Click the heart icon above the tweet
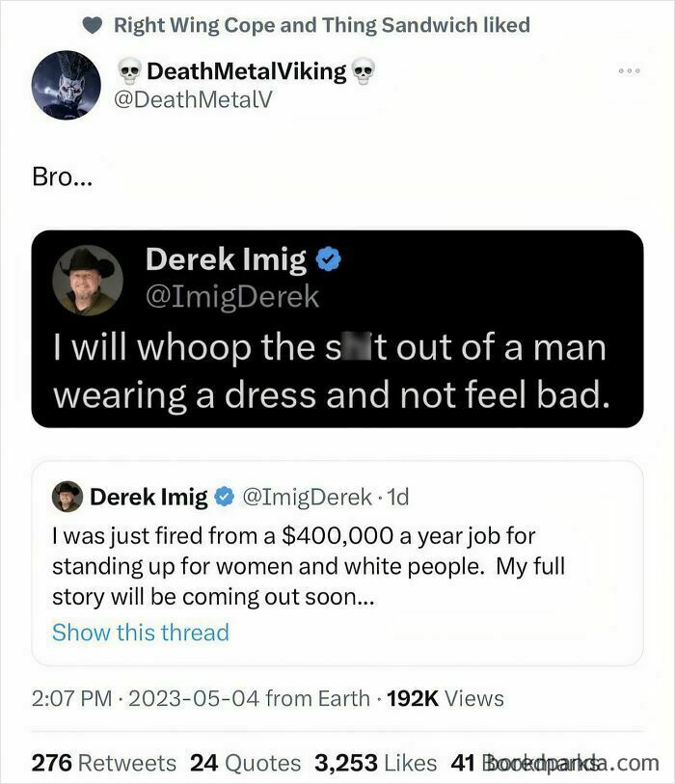This screenshot has width=675, height=784. [x=93, y=25]
